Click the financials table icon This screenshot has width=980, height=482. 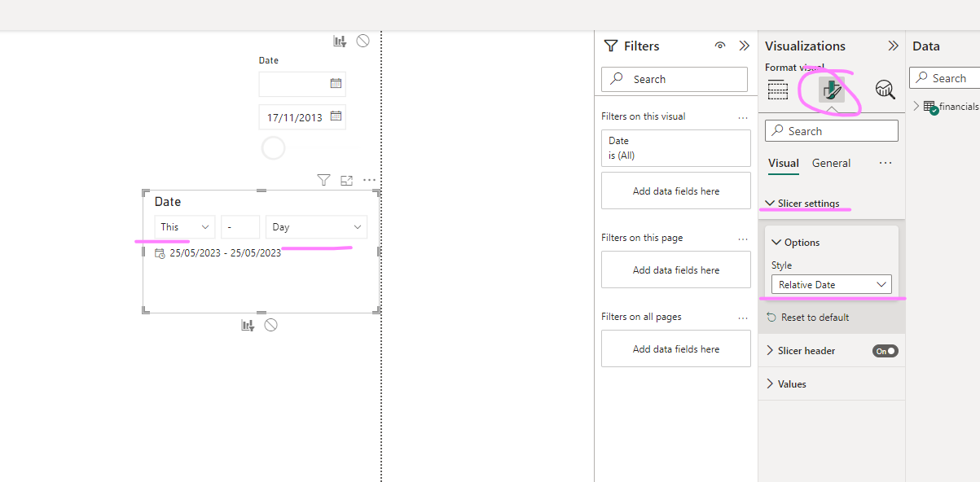point(929,107)
